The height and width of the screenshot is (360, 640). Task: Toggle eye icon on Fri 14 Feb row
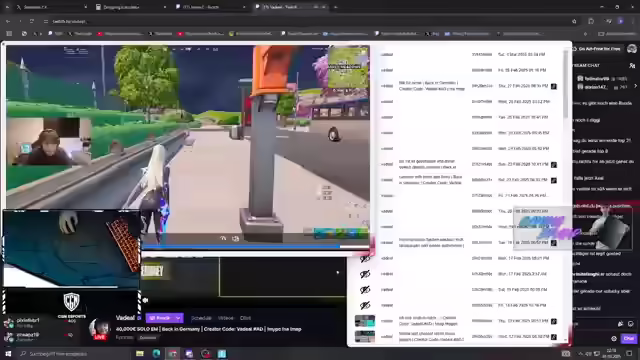(365, 305)
